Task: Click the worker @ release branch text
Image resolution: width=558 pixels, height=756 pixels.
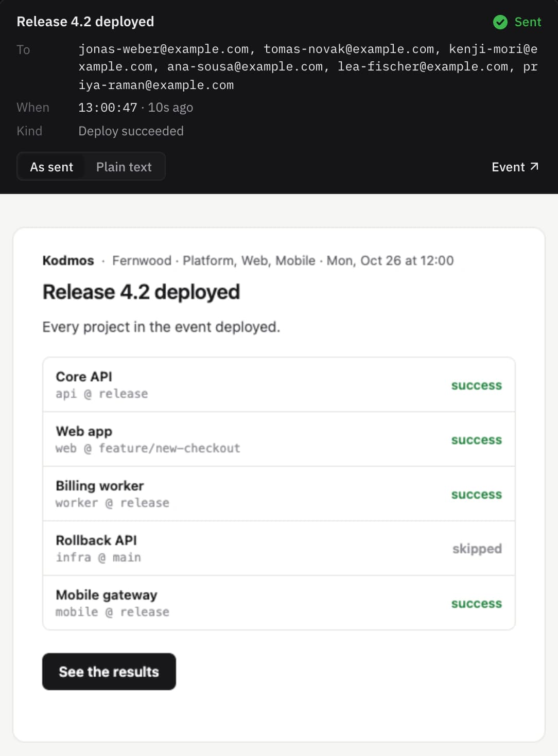Action: (x=112, y=503)
